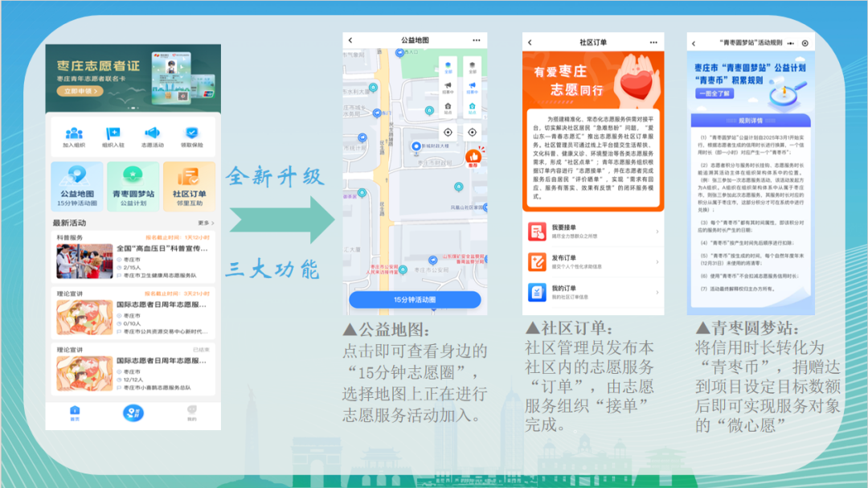Tap the 组织入驻 flag icon
868x488 pixels.
tap(113, 133)
